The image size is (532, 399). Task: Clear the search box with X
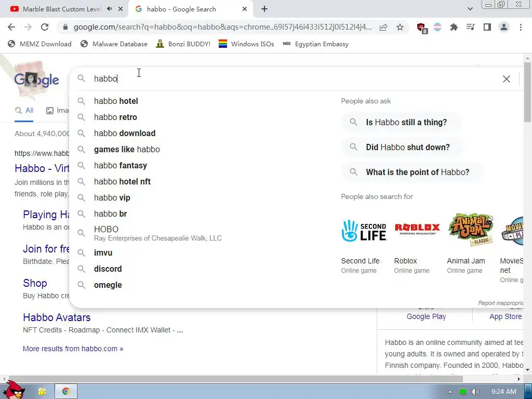506,79
